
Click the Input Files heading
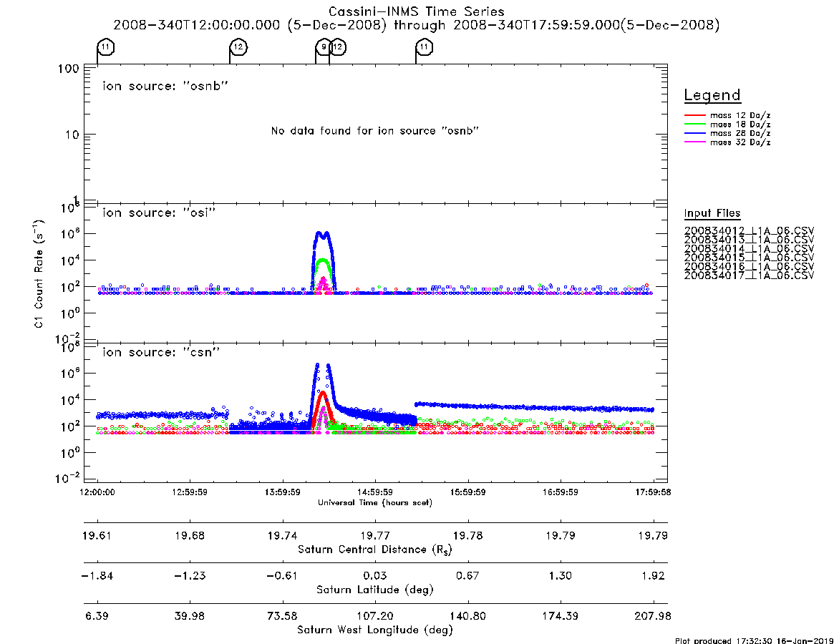(712, 213)
